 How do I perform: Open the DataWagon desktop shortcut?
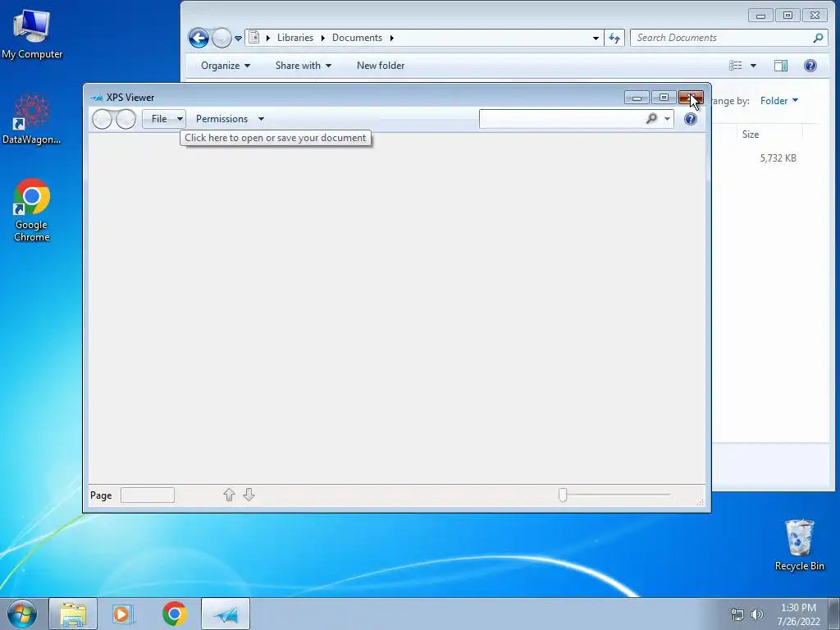(32, 119)
